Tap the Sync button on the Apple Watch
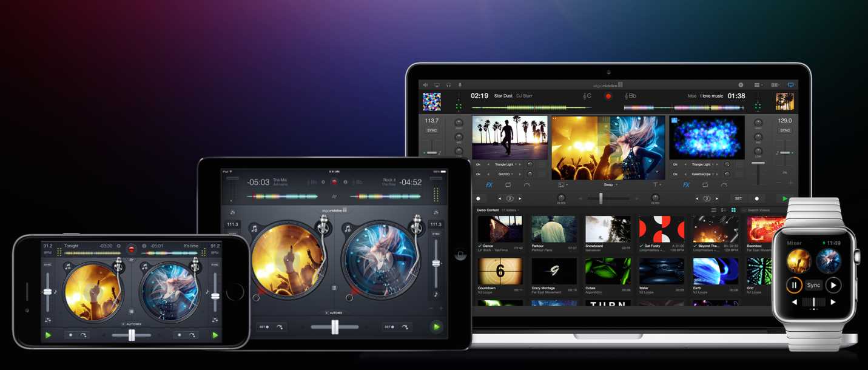Screen dimensions: 868x370 (813, 285)
